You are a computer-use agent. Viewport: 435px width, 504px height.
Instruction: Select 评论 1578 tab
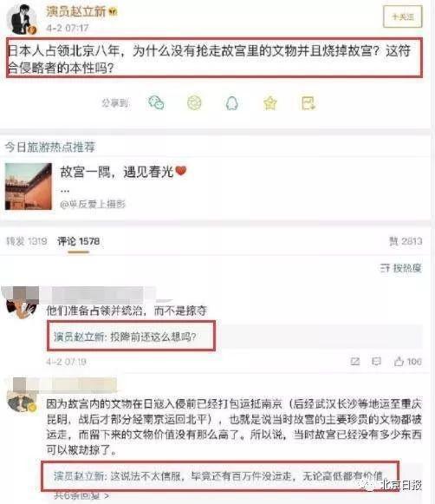click(78, 241)
